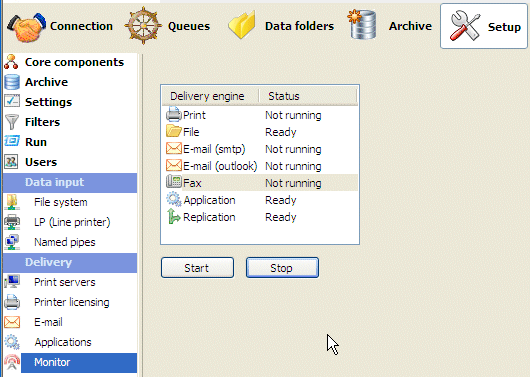Switch to the Queues tab label
The image size is (530, 377).
pos(189,26)
